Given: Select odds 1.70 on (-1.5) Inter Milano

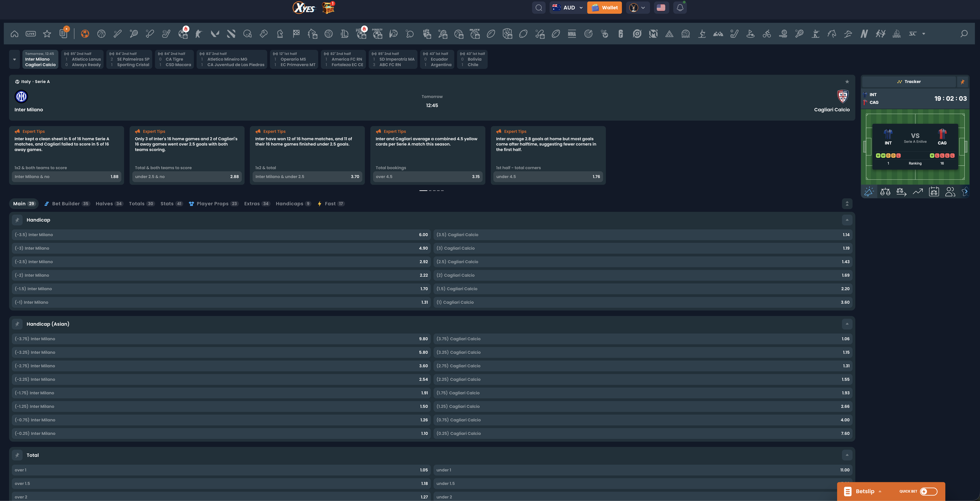Looking at the screenshot, I should click(x=221, y=289).
